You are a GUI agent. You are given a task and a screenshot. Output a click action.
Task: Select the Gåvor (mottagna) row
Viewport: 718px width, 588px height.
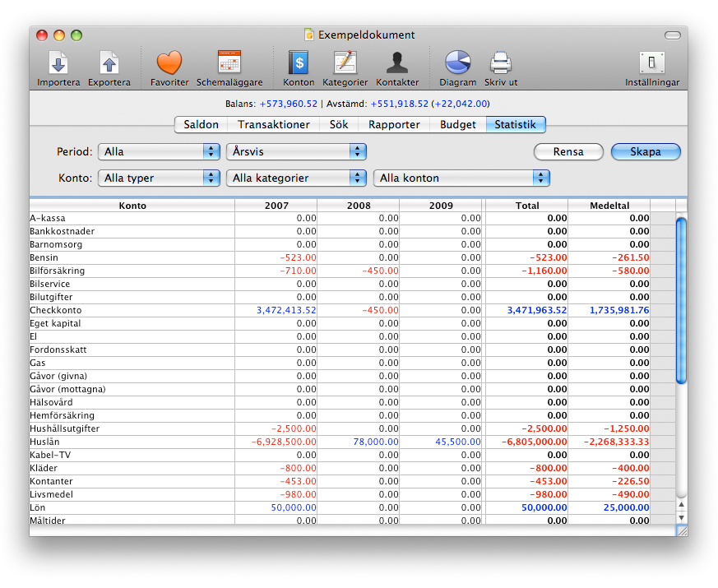click(x=352, y=389)
